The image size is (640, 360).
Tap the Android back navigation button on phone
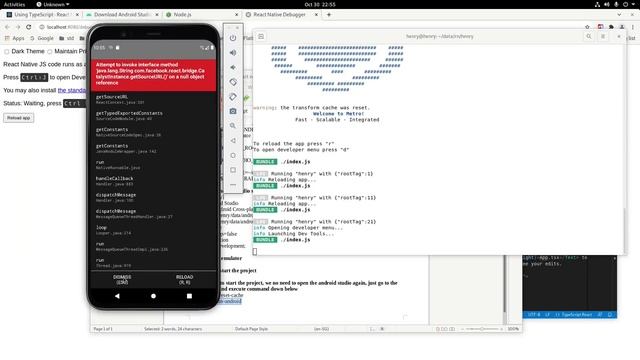coord(117,296)
